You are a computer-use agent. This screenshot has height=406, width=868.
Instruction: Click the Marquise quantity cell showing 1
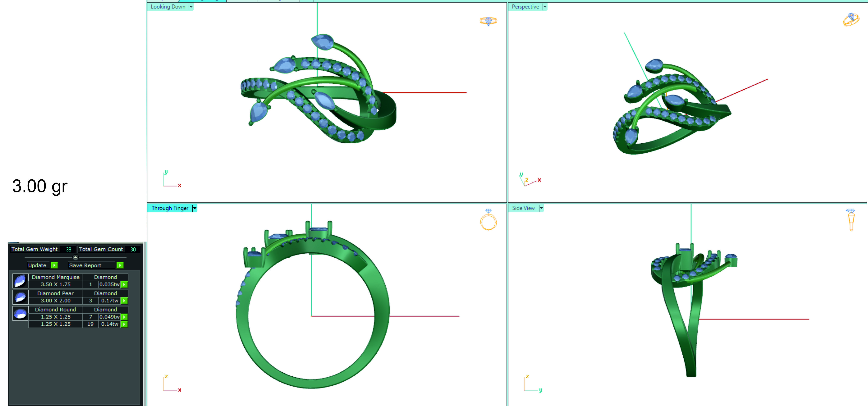(x=90, y=284)
